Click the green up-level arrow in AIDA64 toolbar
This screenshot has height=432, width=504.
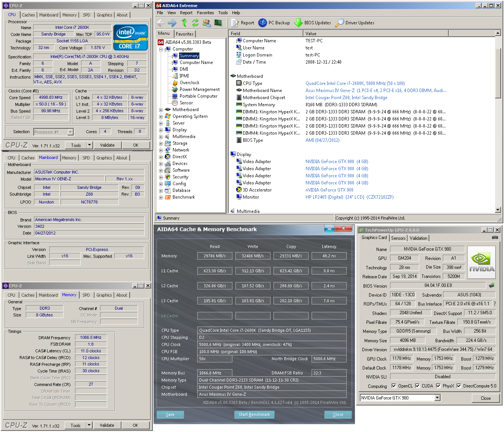(184, 23)
